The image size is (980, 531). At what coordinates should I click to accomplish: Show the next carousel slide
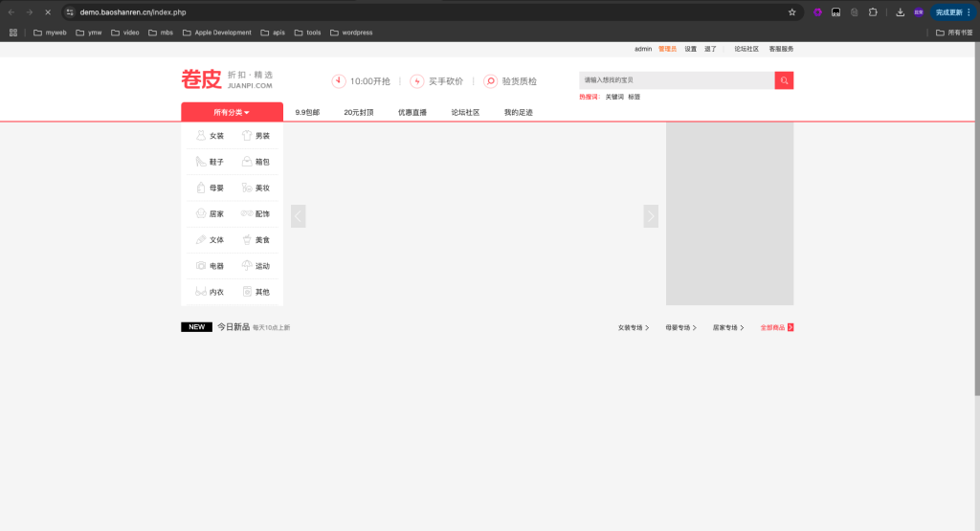651,216
